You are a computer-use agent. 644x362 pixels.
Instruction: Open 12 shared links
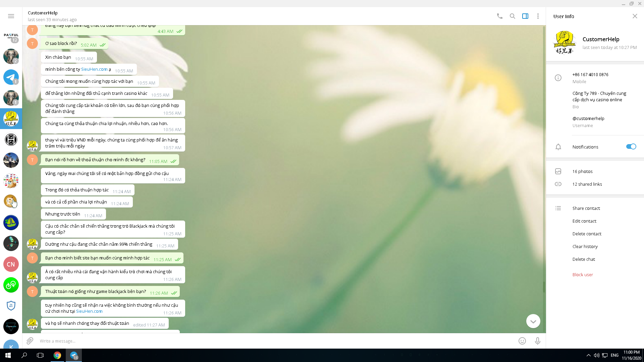[587, 184]
